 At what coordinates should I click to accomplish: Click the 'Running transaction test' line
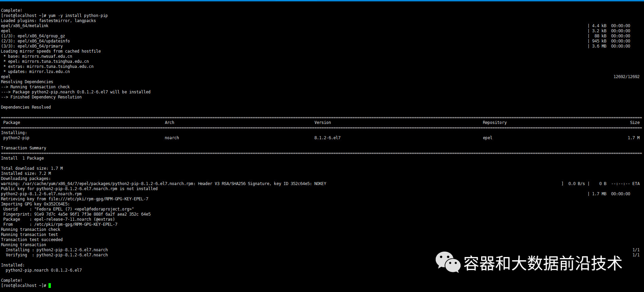30,235
